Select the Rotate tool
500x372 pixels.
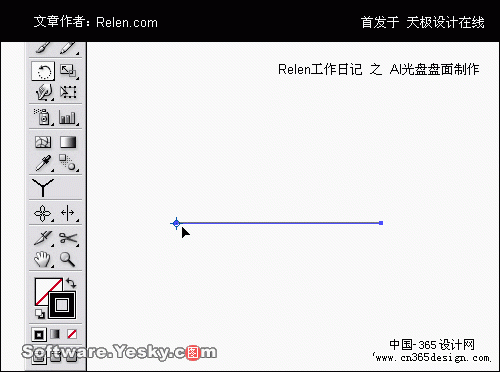tap(43, 71)
